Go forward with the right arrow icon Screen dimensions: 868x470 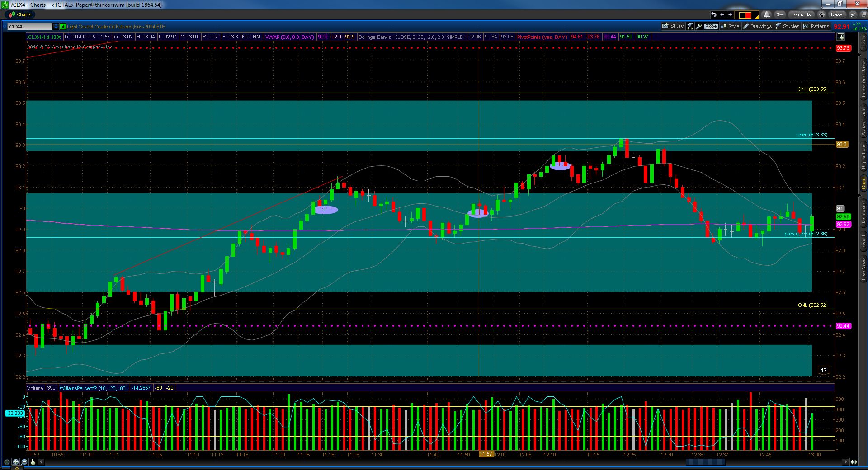pos(730,14)
